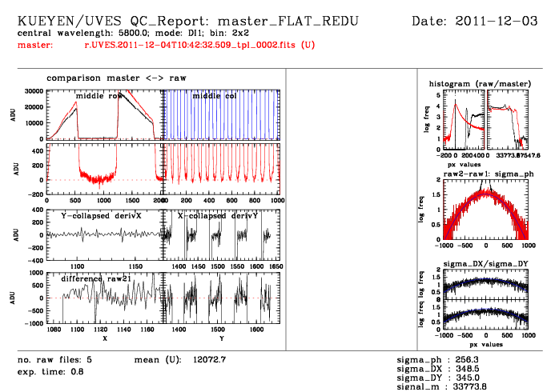The height and width of the screenshot is (392, 555).
Task: Click the 'middle col' plot with blue lines
Action: pyautogui.click(x=221, y=114)
